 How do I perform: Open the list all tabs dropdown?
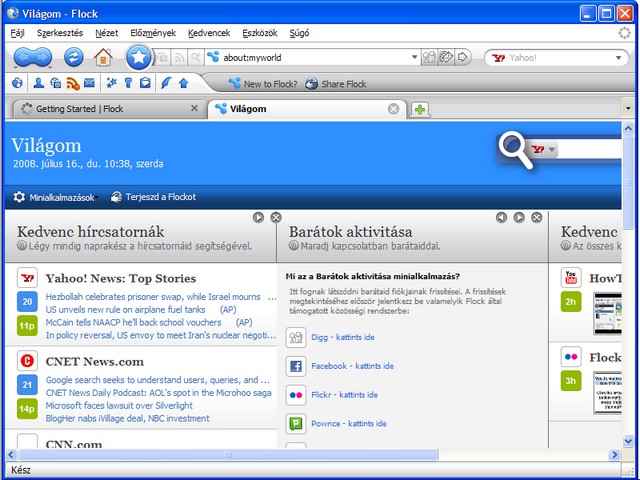(x=628, y=109)
